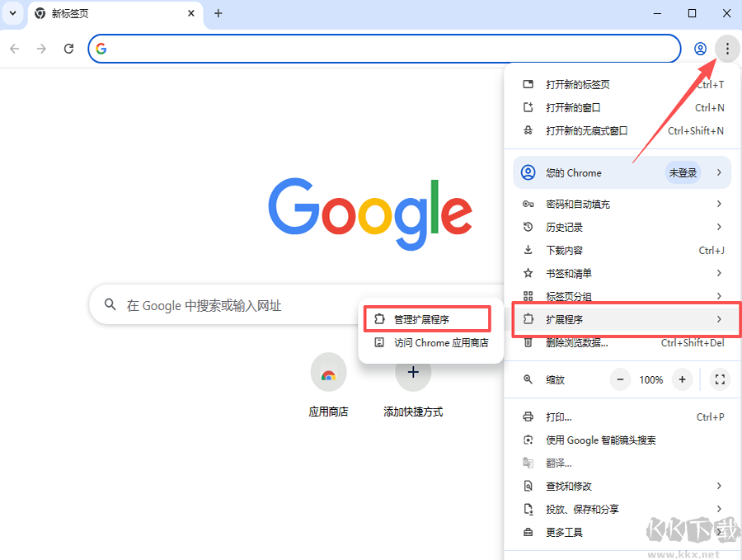
Task: Choose 打开新的标签页 from the menu
Action: pos(622,84)
